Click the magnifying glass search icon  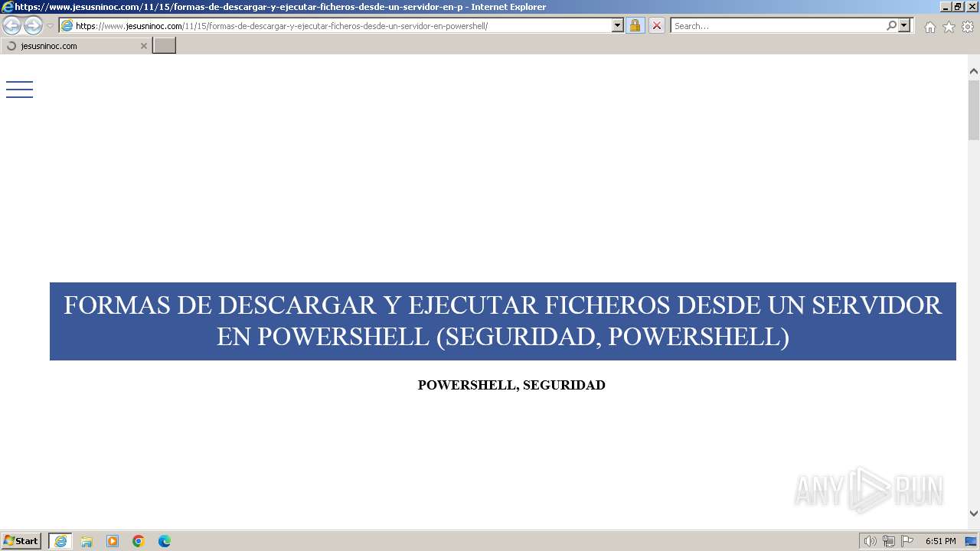891,25
